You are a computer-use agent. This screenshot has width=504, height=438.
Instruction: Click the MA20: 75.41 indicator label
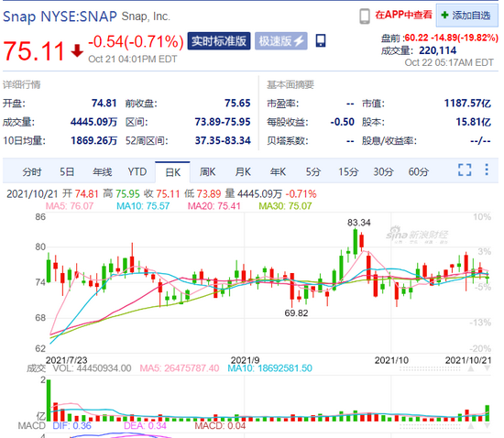pyautogui.click(x=214, y=206)
